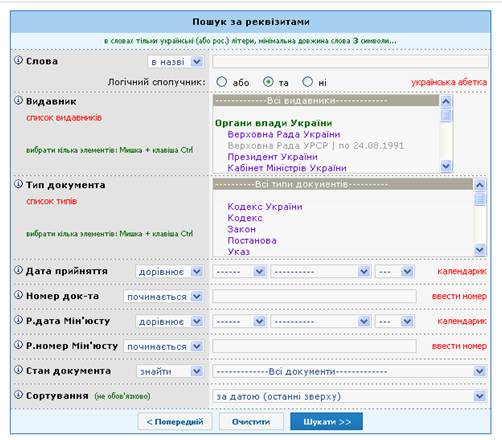Screen dimensions: 502x440
Task: Click scroll-down arrow of document type list
Action: coord(480,249)
